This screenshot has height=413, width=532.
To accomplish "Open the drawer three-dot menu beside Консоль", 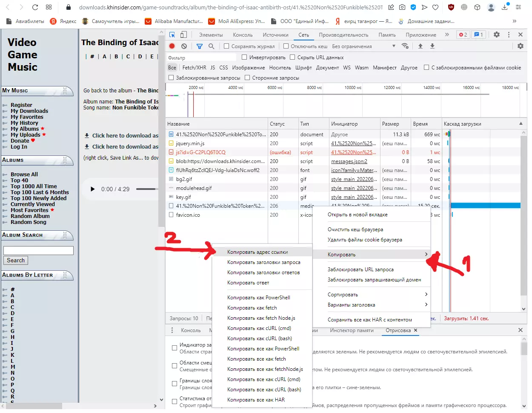I will tap(172, 330).
